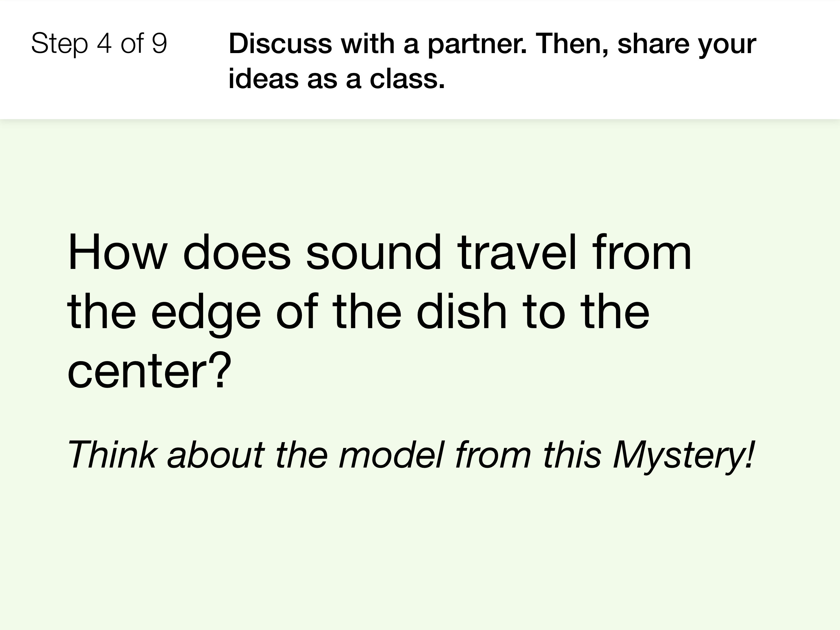Click the "How does sound travel from" line
This screenshot has height=630, width=840.
coord(379,253)
